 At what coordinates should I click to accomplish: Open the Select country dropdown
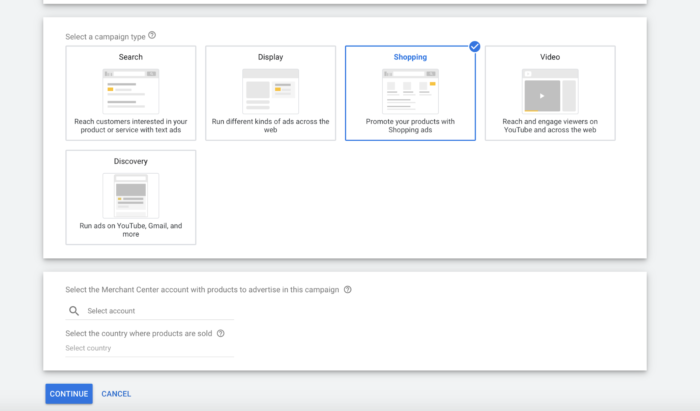pos(150,348)
